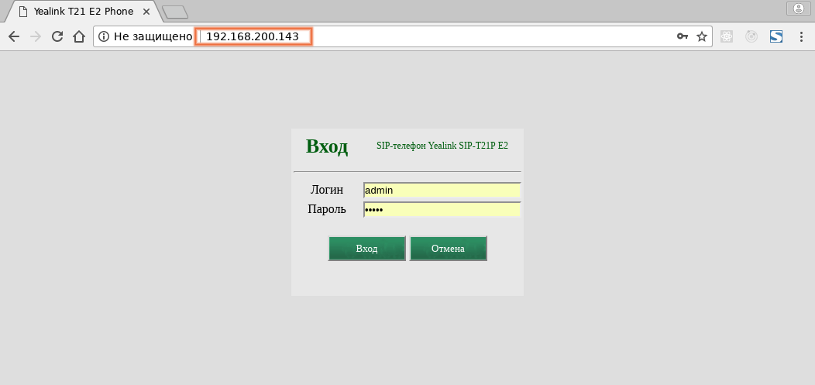This screenshot has width=815, height=385.
Task: Click the circular extension icon in toolbar
Action: pyautogui.click(x=751, y=36)
